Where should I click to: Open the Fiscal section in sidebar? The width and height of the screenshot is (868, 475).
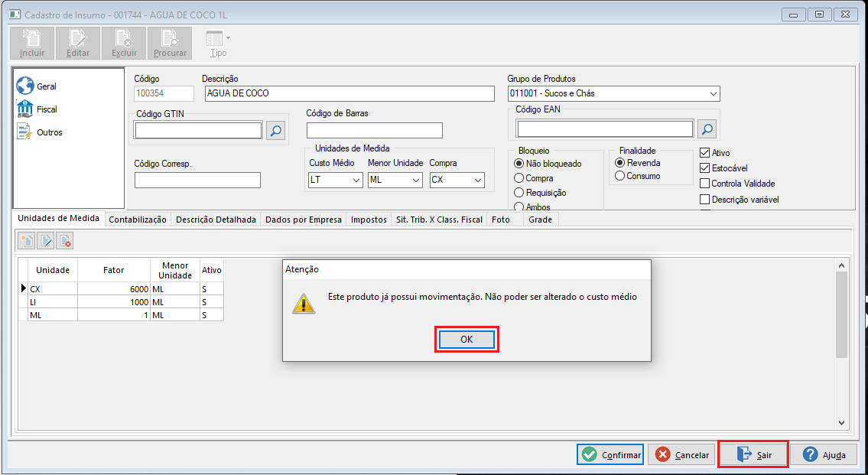37,109
